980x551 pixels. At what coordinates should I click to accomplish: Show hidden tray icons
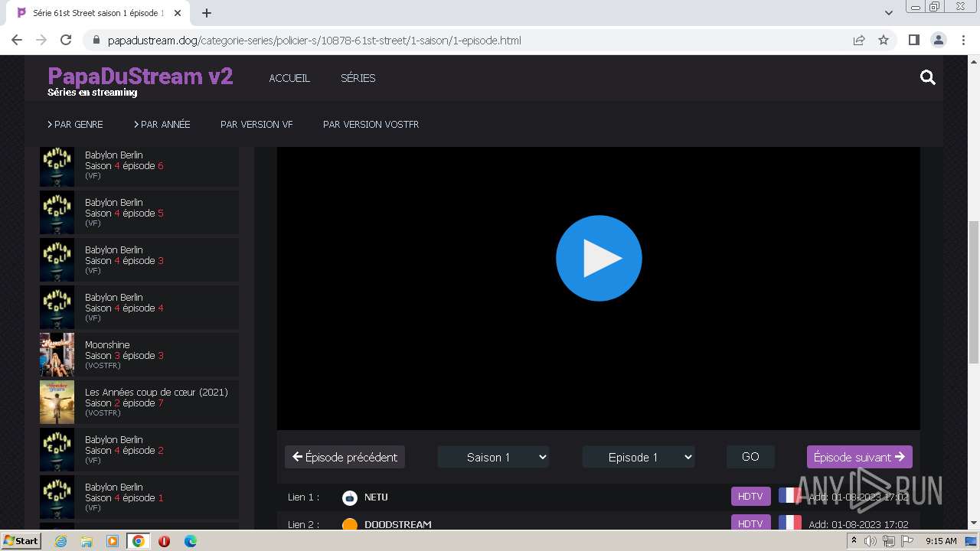854,541
